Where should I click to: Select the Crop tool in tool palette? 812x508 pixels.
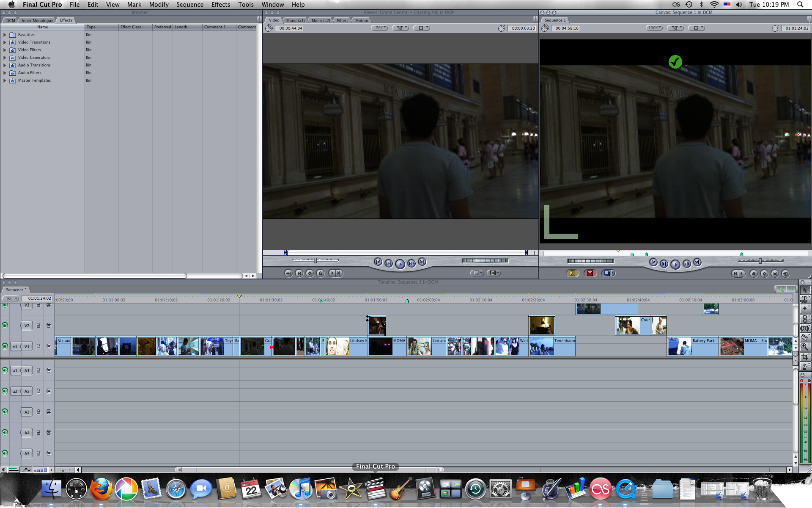805,356
